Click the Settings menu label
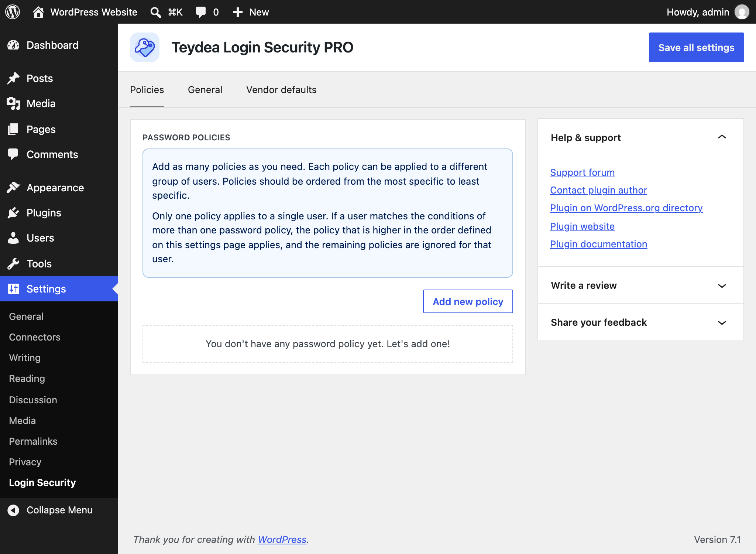756x554 pixels. click(46, 289)
